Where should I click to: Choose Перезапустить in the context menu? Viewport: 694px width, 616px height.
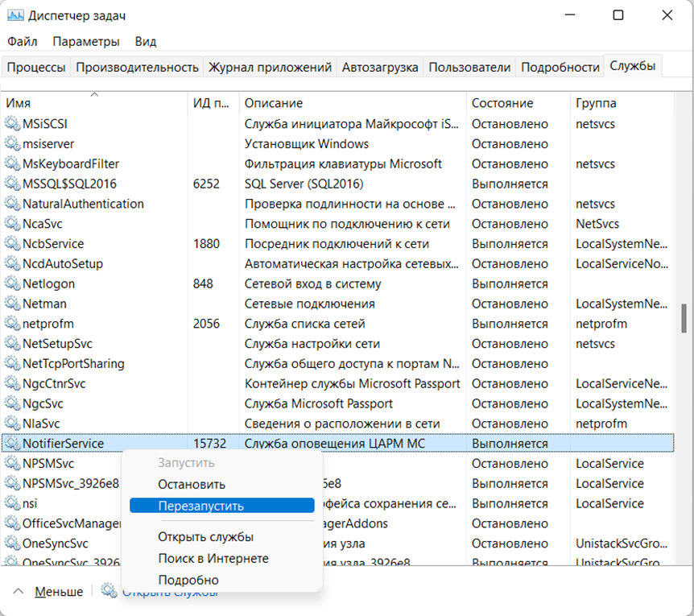pos(222,506)
